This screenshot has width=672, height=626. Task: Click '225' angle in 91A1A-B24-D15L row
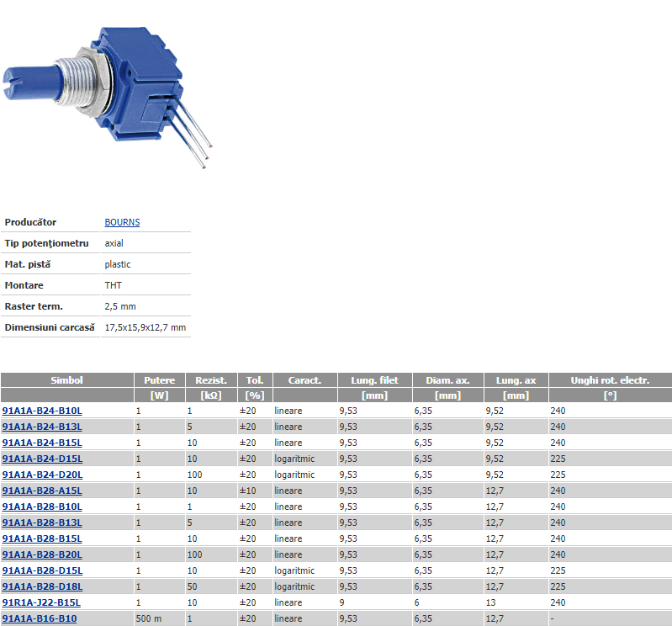point(558,459)
